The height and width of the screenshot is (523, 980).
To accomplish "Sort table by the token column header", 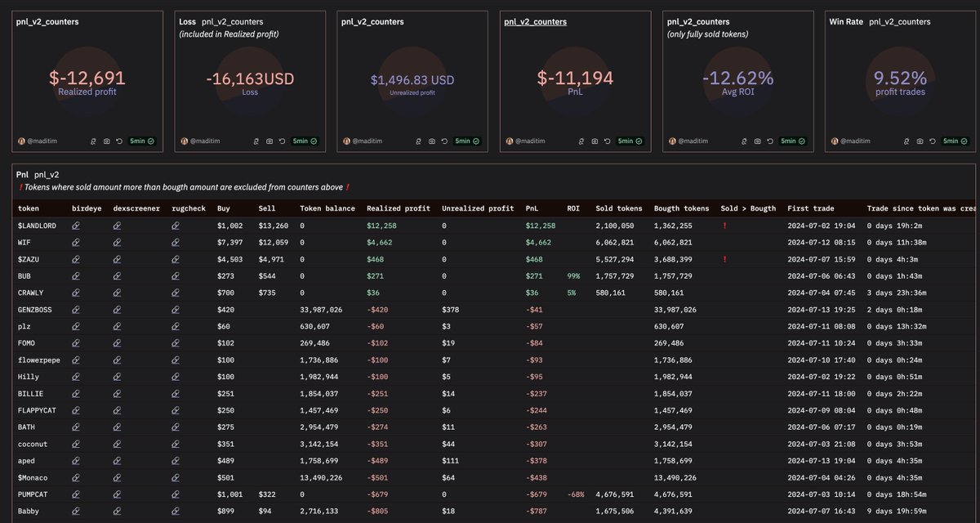I will point(28,208).
